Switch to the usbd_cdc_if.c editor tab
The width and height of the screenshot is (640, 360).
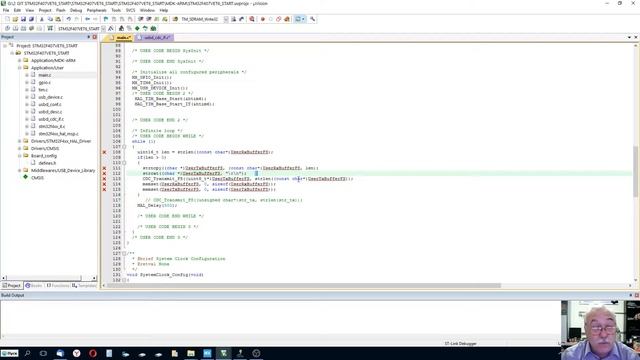click(154, 38)
